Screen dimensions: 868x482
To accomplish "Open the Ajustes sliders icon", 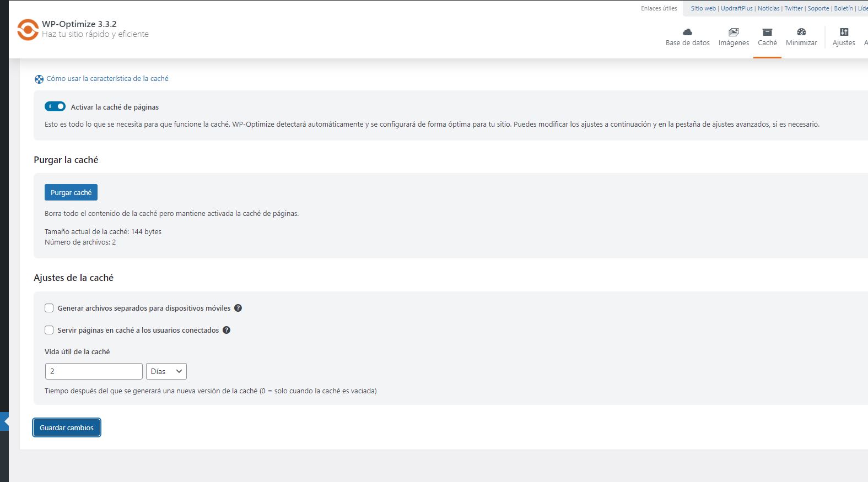I will (x=844, y=32).
